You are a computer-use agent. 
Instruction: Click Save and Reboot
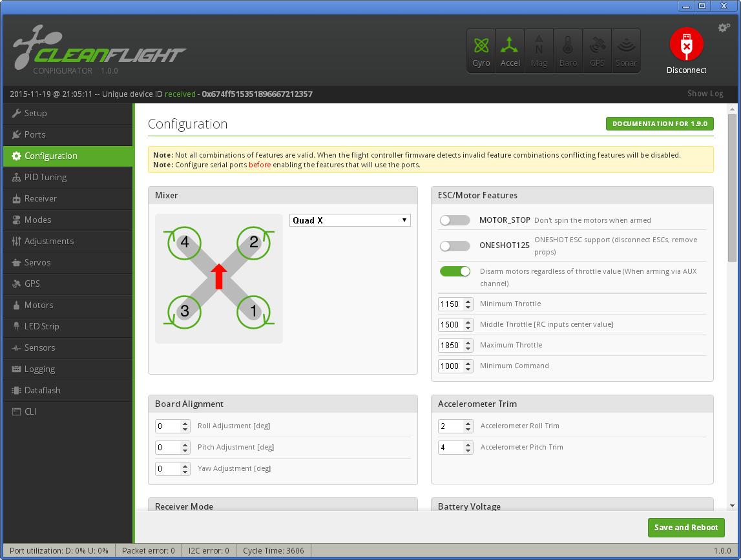(x=685, y=528)
